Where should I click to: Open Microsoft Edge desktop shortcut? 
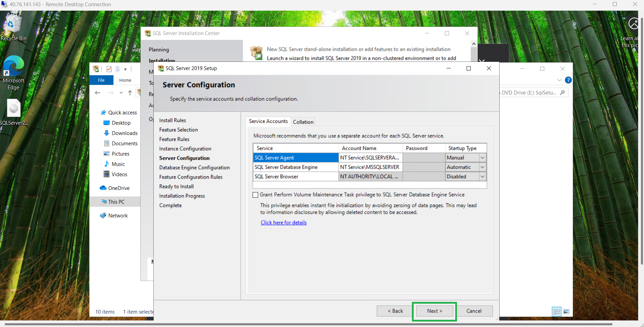coord(13,72)
